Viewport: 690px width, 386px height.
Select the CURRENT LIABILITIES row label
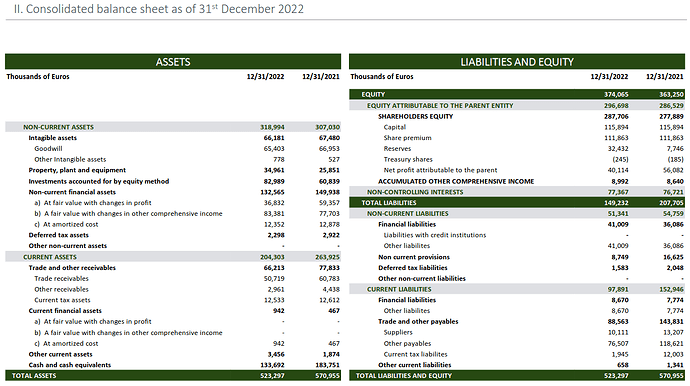399,289
